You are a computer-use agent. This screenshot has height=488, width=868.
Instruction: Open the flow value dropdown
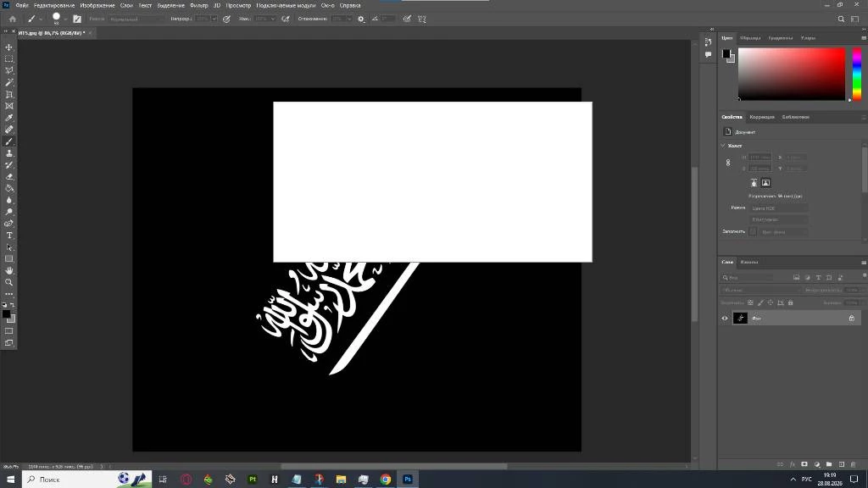(x=272, y=19)
